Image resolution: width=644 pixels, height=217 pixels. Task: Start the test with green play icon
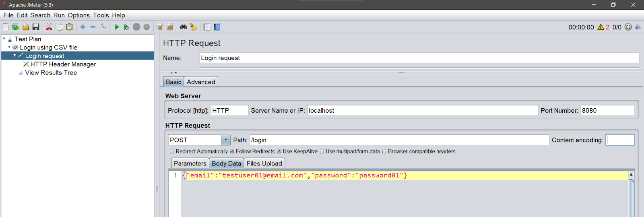[116, 27]
